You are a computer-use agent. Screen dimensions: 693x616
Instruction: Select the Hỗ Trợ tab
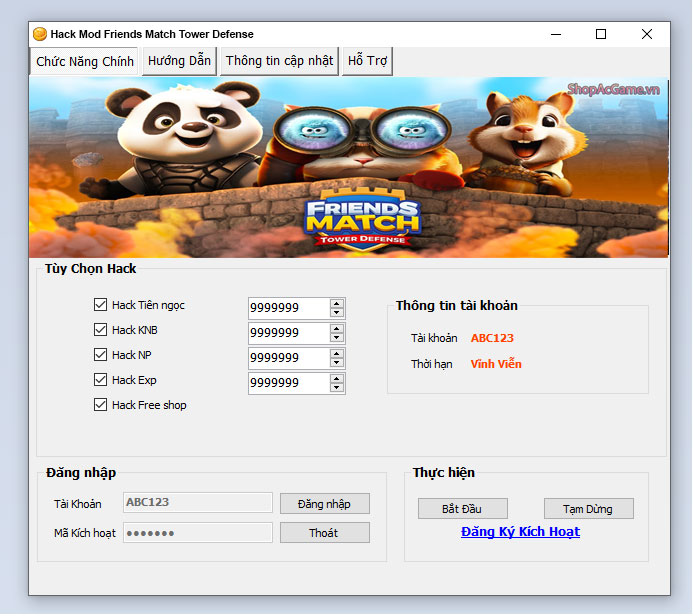367,61
